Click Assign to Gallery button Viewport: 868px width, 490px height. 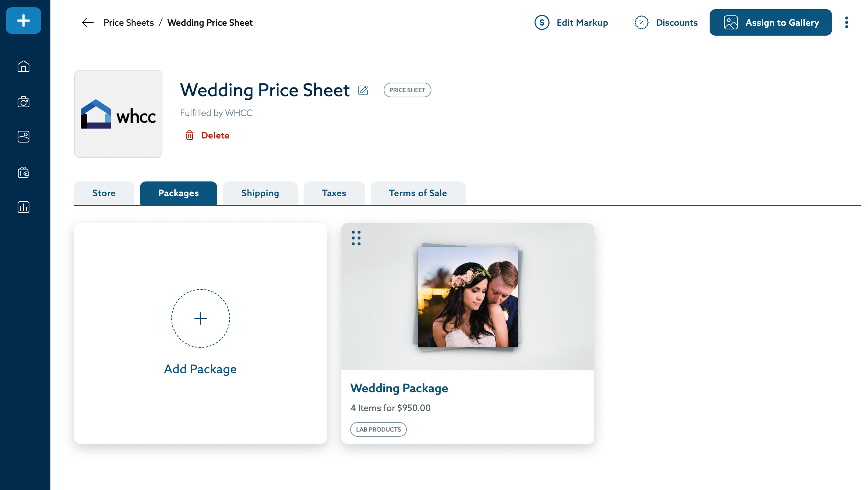(771, 22)
